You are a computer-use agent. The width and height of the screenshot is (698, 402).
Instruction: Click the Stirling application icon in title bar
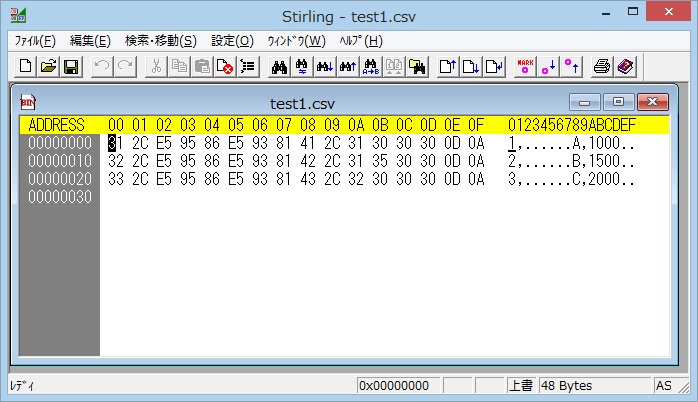click(18, 15)
